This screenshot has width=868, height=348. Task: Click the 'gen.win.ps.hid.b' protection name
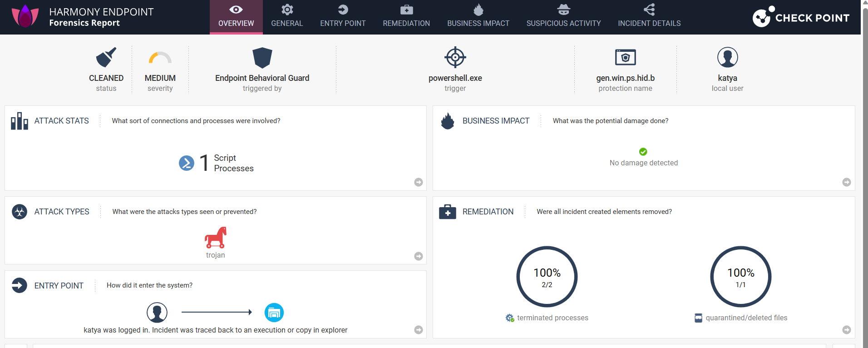click(626, 78)
